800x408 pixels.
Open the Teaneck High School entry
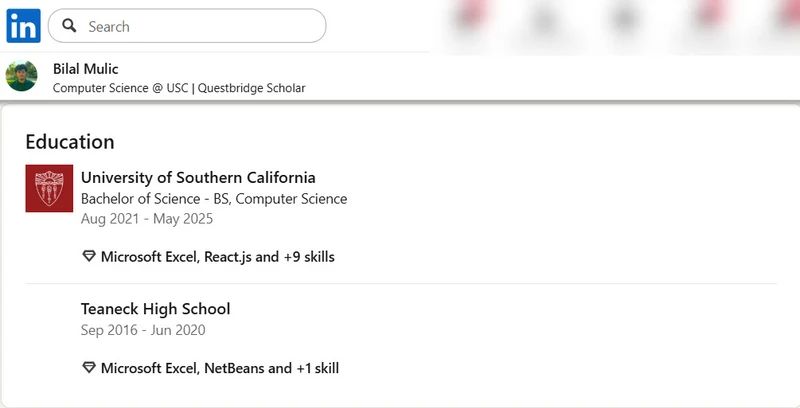(x=156, y=309)
